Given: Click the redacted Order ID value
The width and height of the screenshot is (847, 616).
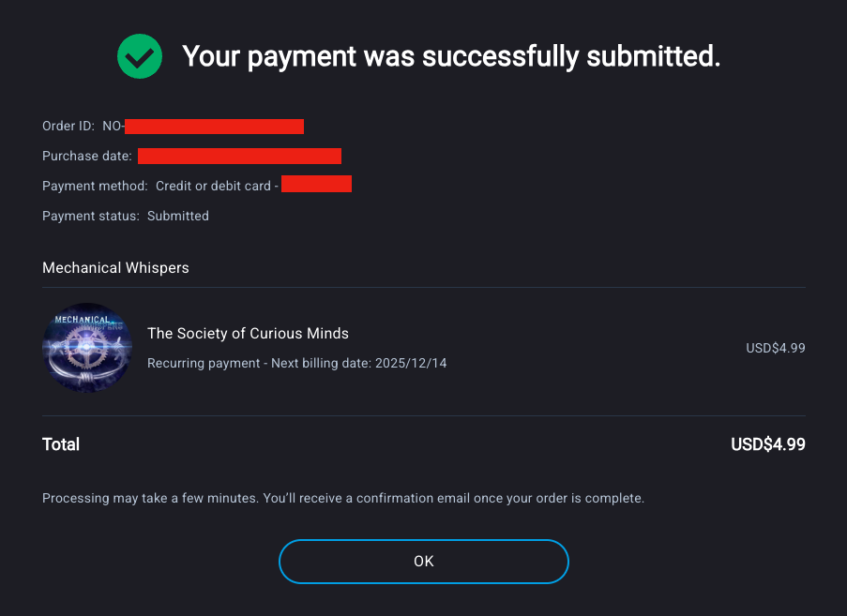Looking at the screenshot, I should click(214, 127).
